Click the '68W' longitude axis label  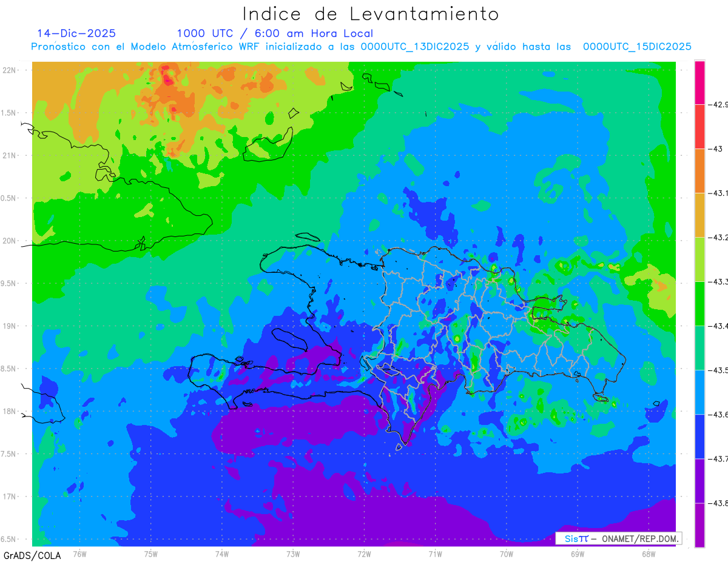click(649, 554)
